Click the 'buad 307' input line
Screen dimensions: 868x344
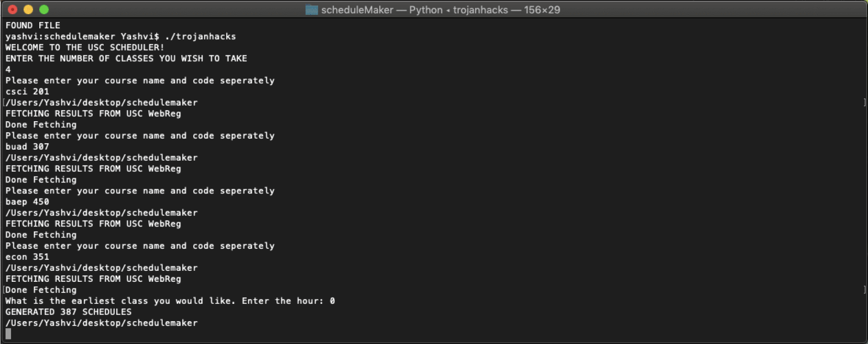(27, 147)
